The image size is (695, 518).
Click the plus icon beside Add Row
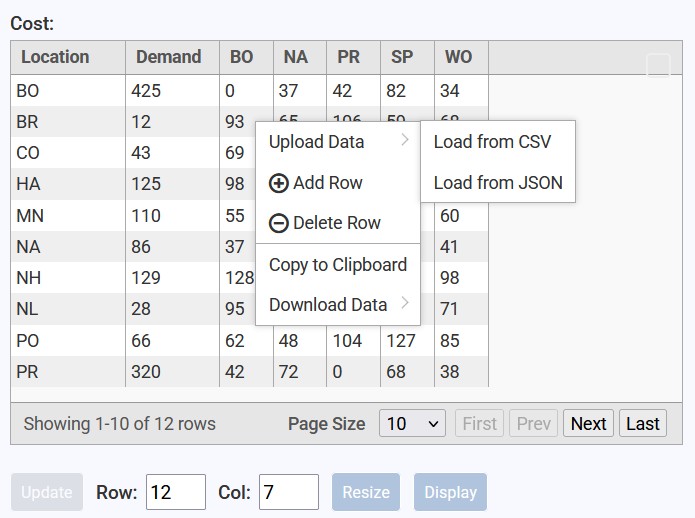[279, 183]
